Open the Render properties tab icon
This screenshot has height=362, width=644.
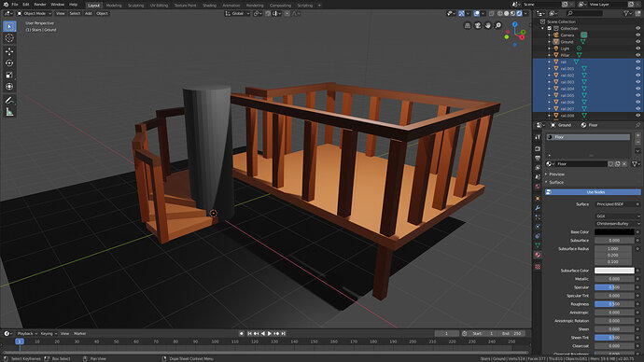pos(538,148)
